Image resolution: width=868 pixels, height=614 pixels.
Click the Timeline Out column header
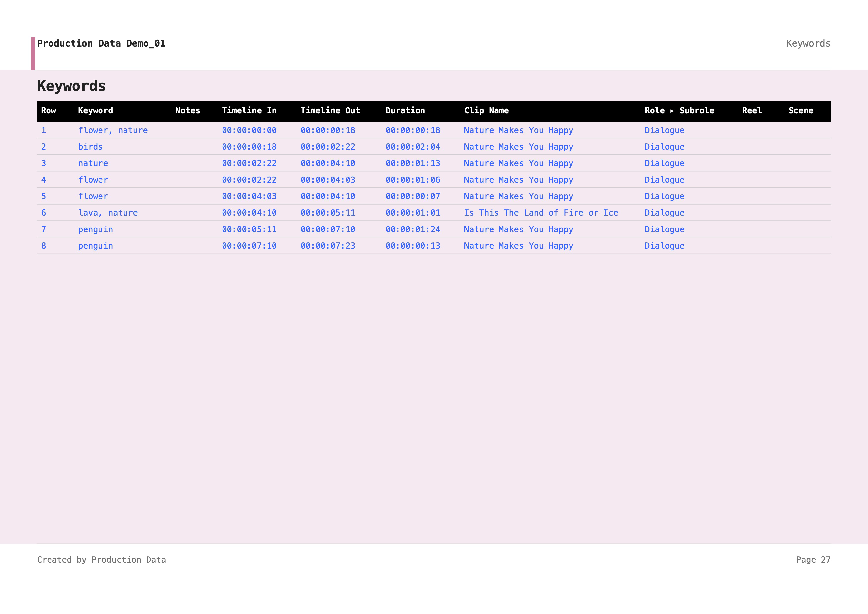[x=330, y=111]
